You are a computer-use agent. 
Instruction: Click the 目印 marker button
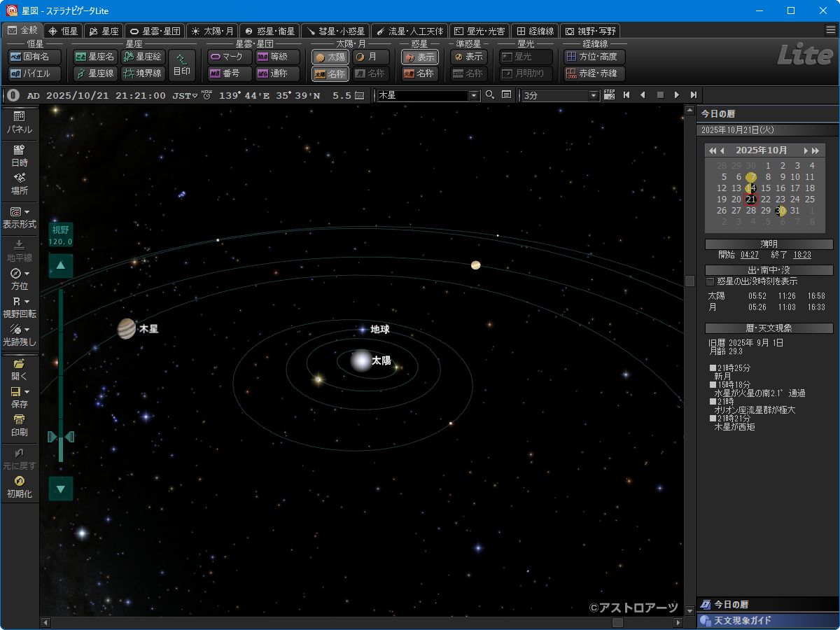point(182,65)
